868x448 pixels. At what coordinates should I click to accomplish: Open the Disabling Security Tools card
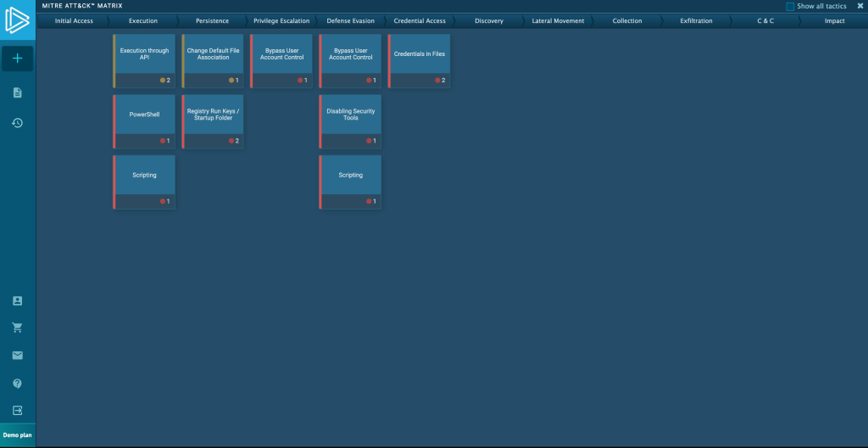tap(350, 121)
